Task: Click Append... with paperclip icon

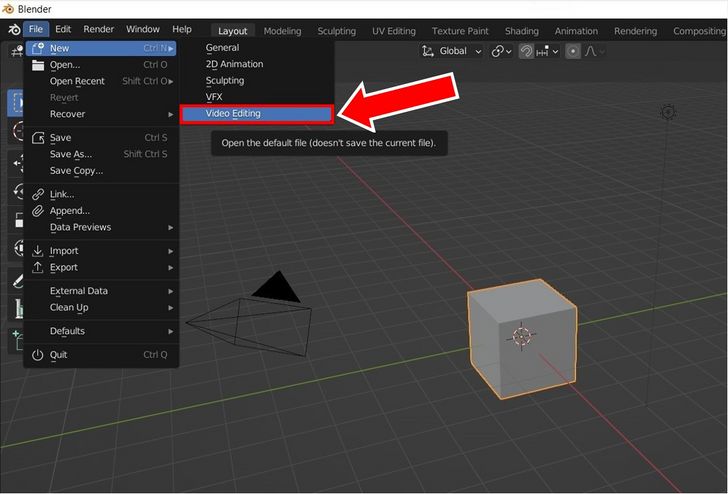Action: click(101, 211)
